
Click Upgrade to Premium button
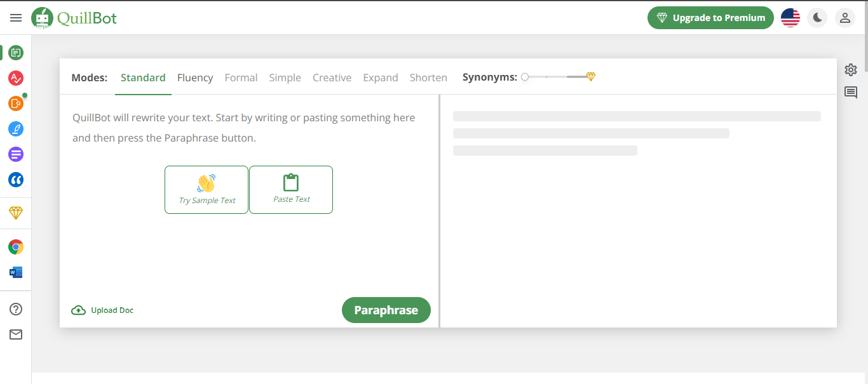point(710,18)
